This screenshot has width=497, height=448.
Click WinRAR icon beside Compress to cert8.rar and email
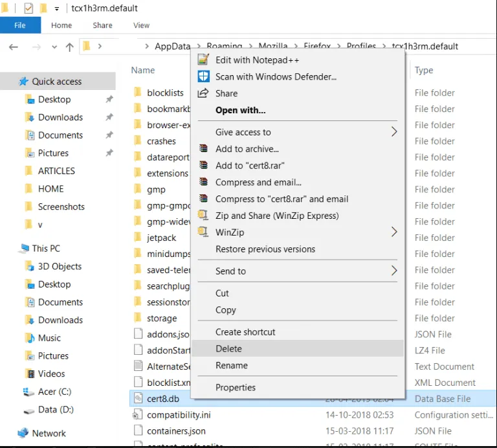pos(203,199)
